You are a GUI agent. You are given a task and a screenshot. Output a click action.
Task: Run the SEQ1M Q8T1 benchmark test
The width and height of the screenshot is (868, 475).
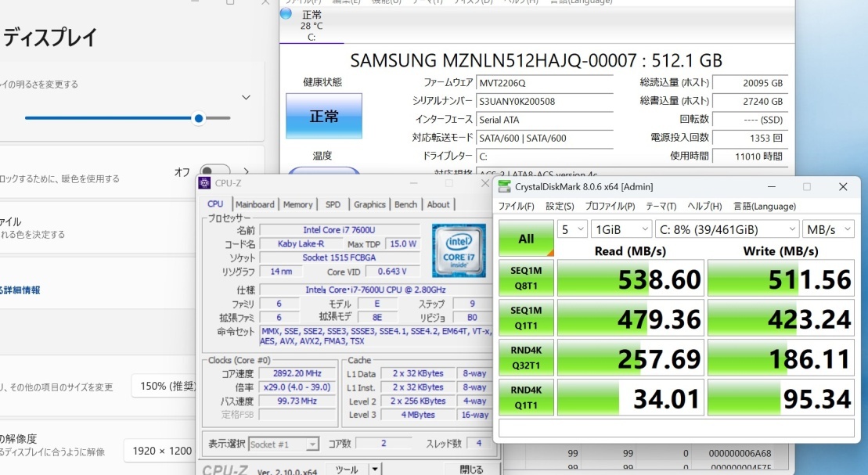[x=526, y=278]
